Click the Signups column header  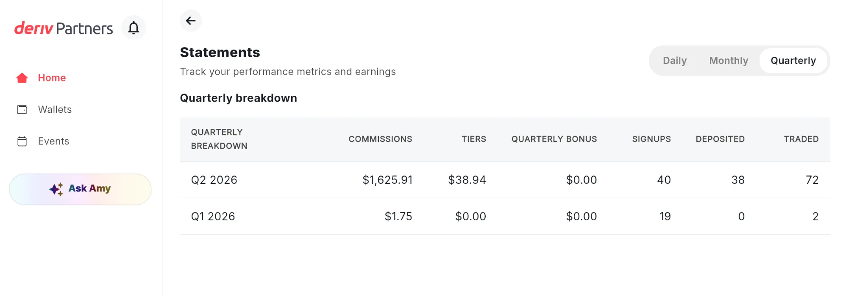tap(651, 139)
